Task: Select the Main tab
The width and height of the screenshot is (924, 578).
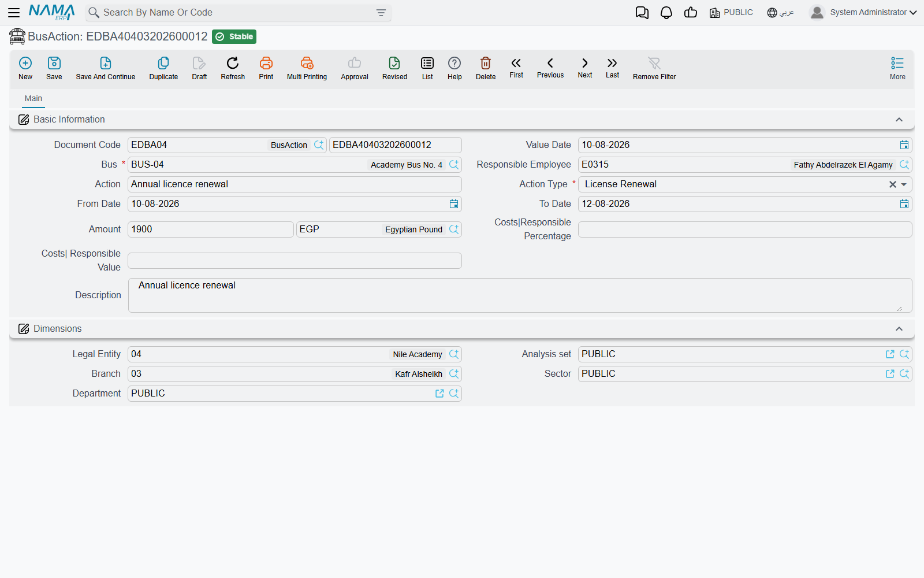Action: [33, 98]
